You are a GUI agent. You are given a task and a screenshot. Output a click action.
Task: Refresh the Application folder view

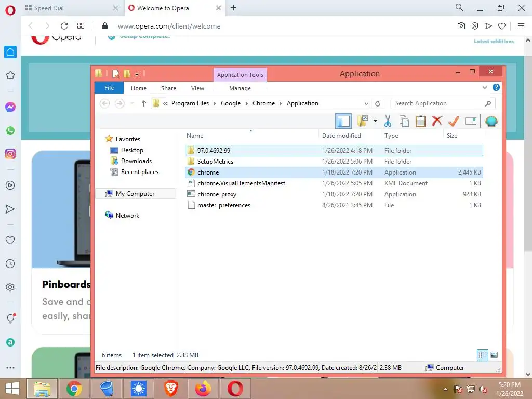tap(378, 103)
